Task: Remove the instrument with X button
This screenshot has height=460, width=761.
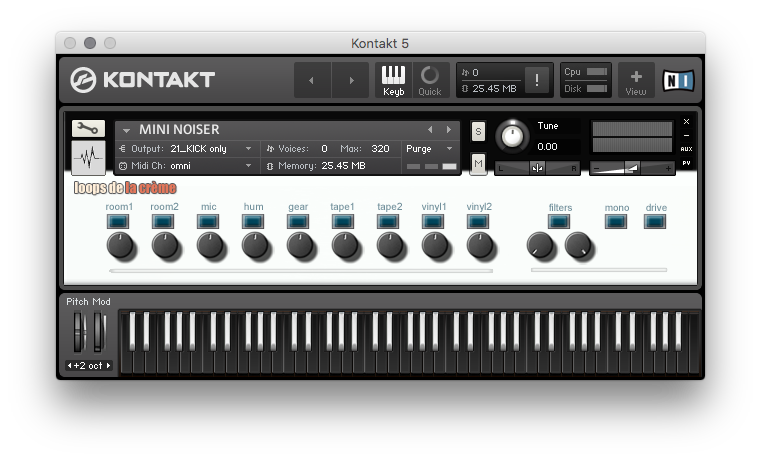Action: click(686, 121)
